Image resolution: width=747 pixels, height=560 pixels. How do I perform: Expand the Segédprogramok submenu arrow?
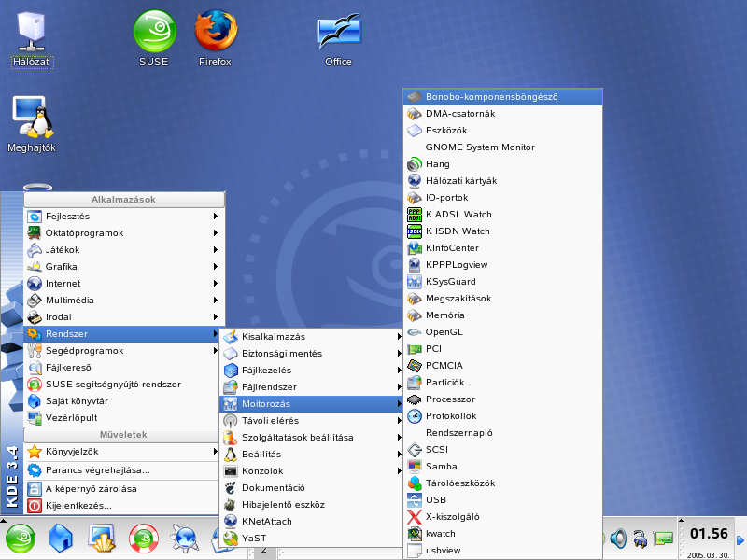(x=216, y=351)
